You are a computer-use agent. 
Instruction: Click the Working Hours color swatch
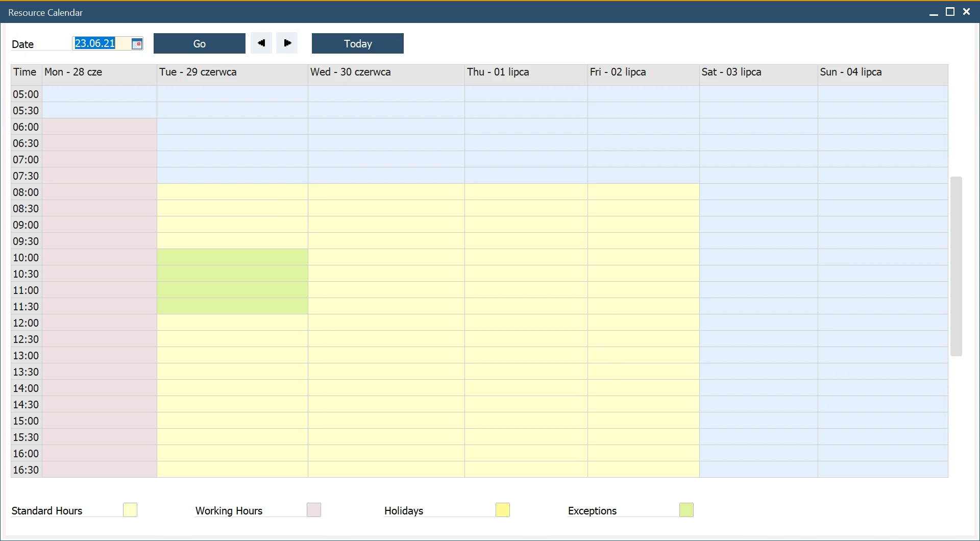313,510
